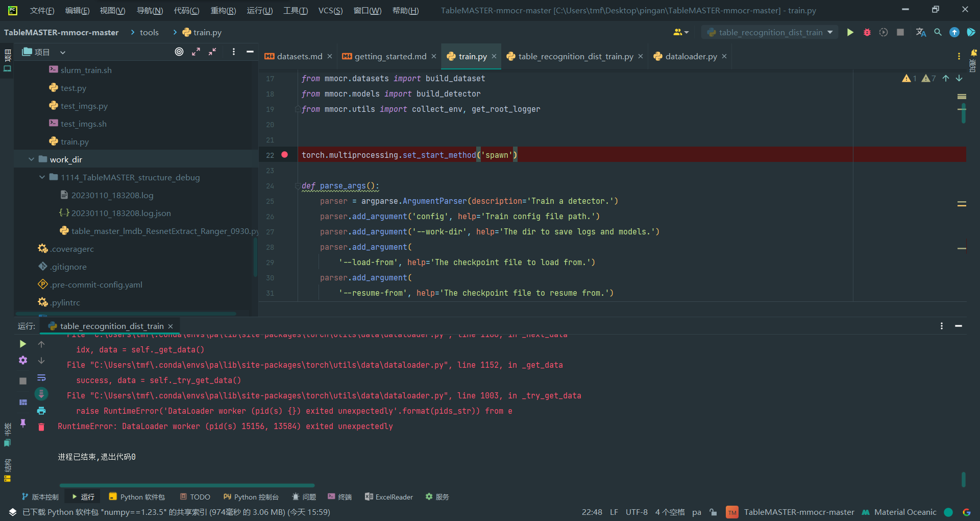Screen dimensions: 980x521
Task: Open the TODO tool window
Action: point(194,497)
